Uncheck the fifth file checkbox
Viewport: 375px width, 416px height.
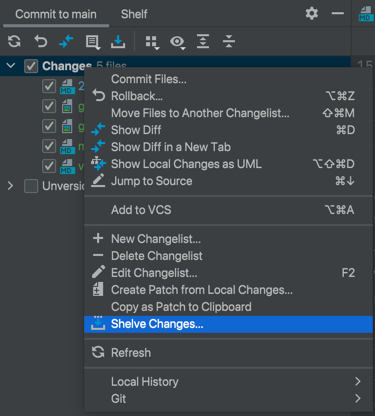coord(49,166)
